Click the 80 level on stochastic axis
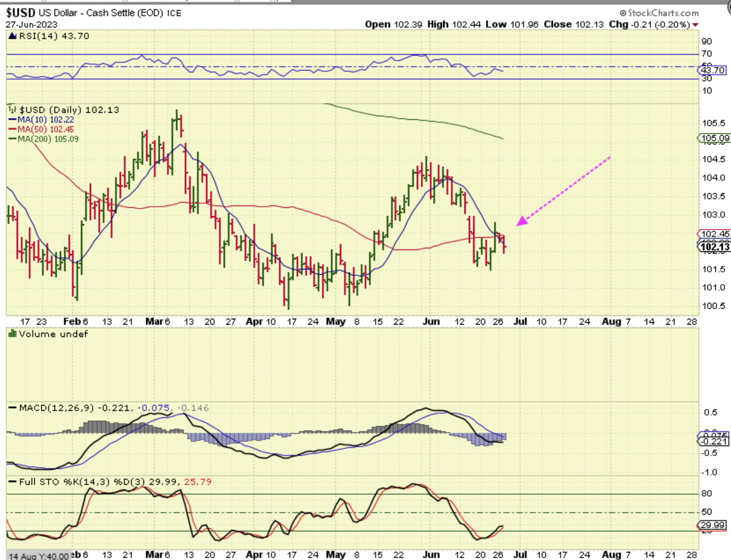 point(707,494)
